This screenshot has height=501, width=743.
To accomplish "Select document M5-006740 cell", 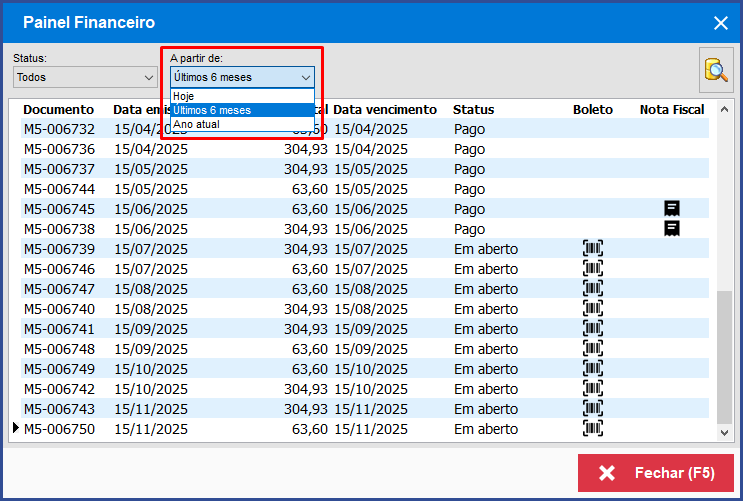I will click(x=60, y=309).
